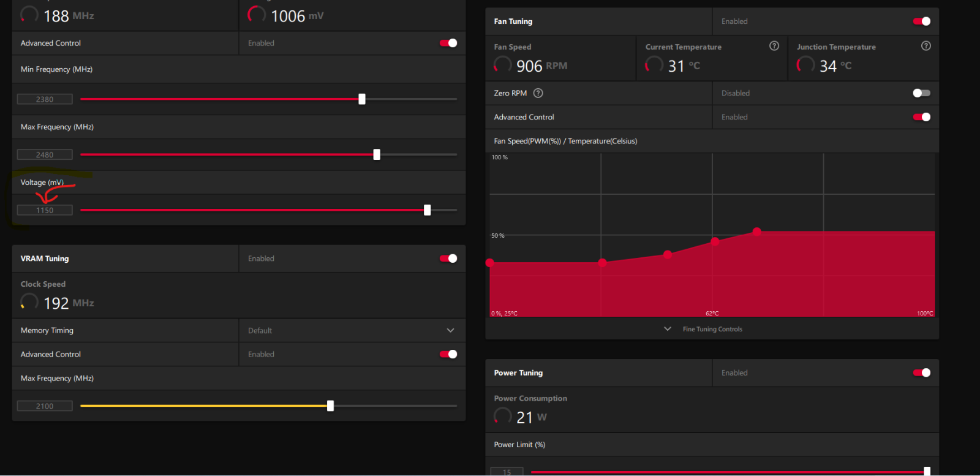Click VRAM Max Frequency field 2100
The image size is (980, 476).
(45, 406)
